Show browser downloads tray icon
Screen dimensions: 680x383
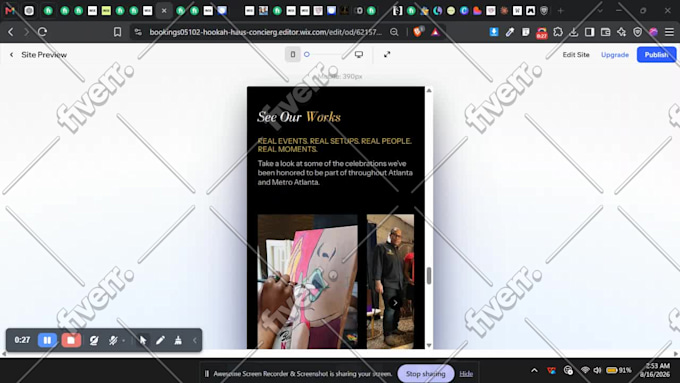573,32
